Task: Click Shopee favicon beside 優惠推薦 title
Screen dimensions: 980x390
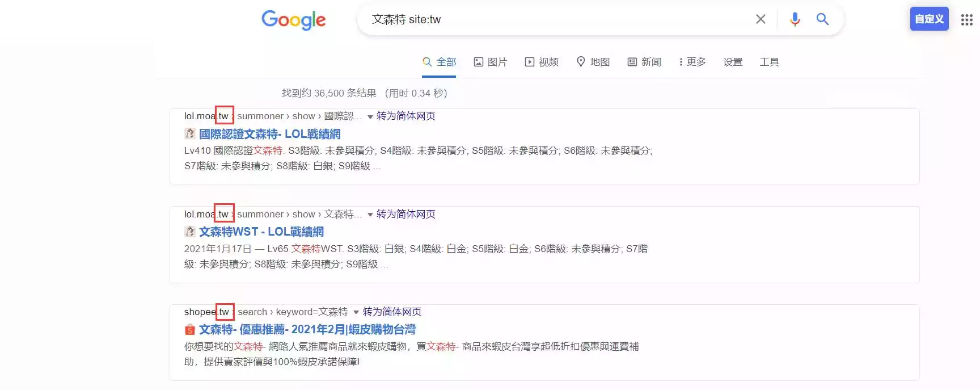Action: [x=190, y=329]
